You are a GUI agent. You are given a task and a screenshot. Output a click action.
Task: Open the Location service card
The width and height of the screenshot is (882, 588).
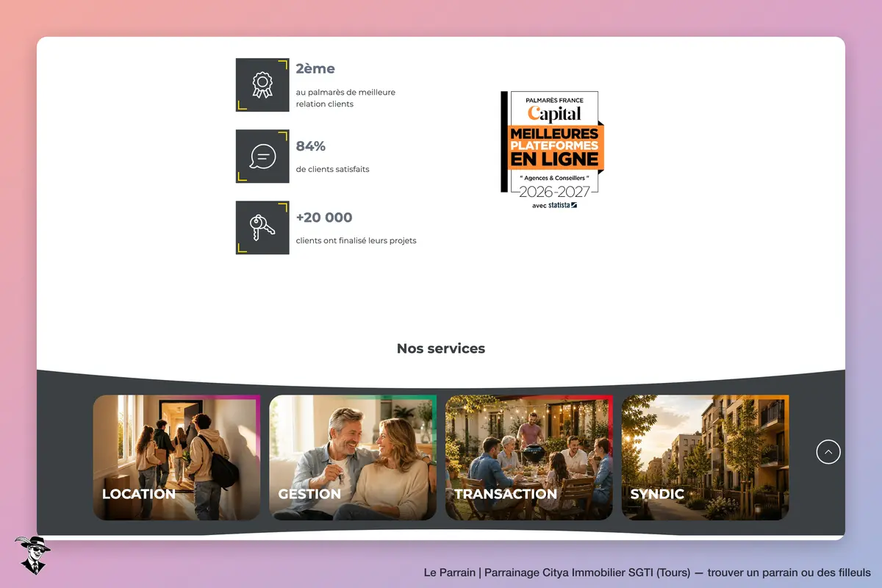[176, 458]
